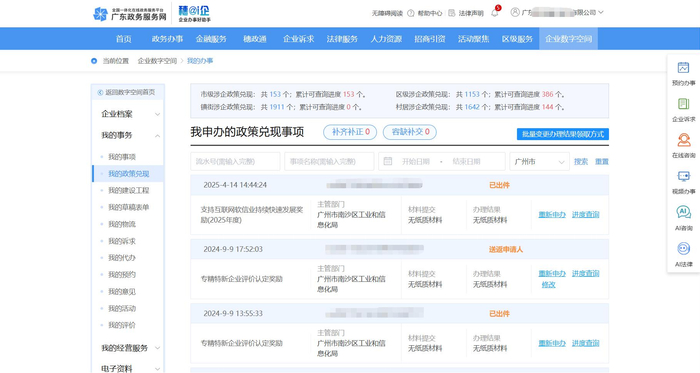Click the Guangdong government service logo

pos(129,14)
